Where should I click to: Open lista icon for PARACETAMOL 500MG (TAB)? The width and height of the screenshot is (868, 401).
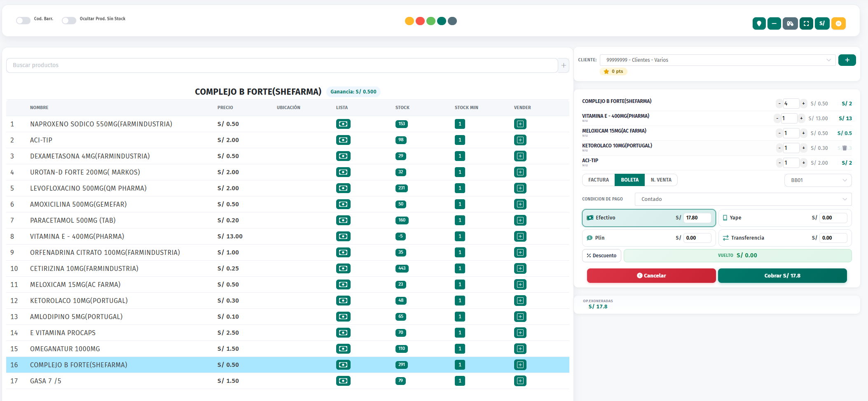point(343,220)
